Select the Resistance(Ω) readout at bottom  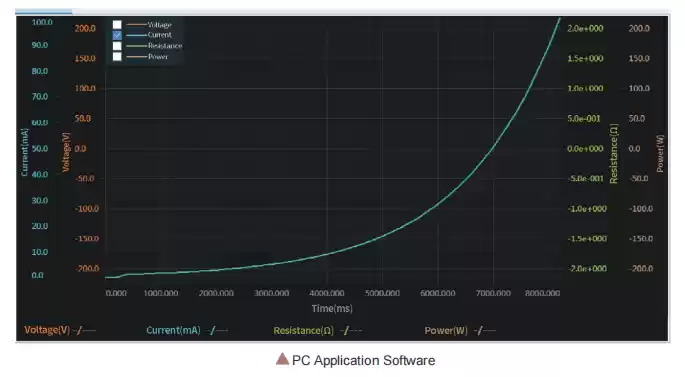pos(318,331)
